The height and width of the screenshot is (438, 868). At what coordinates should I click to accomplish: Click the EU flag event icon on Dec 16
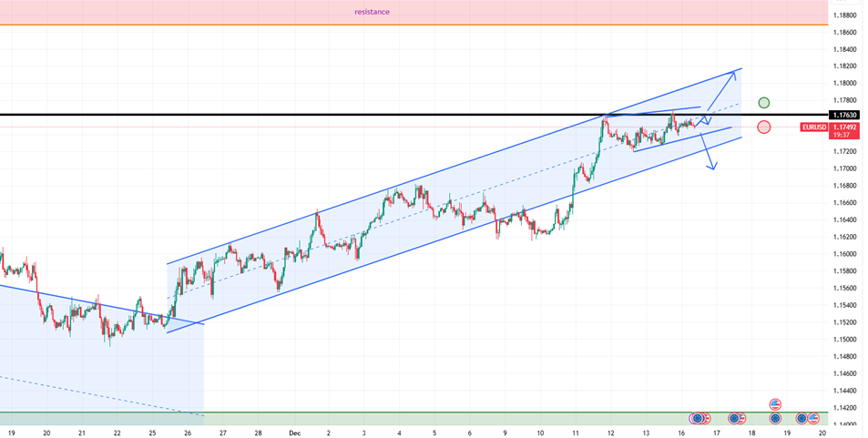coord(697,418)
